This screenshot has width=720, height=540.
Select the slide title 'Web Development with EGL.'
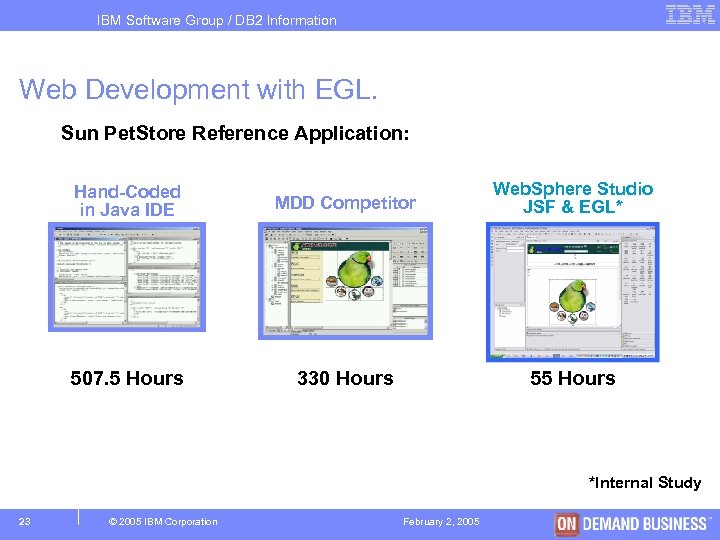pos(198,89)
